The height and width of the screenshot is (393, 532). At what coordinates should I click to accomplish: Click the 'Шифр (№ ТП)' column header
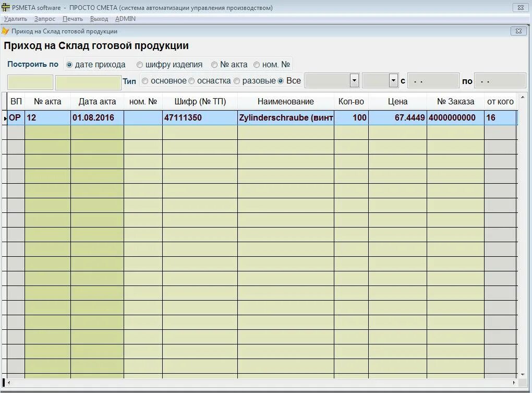200,101
